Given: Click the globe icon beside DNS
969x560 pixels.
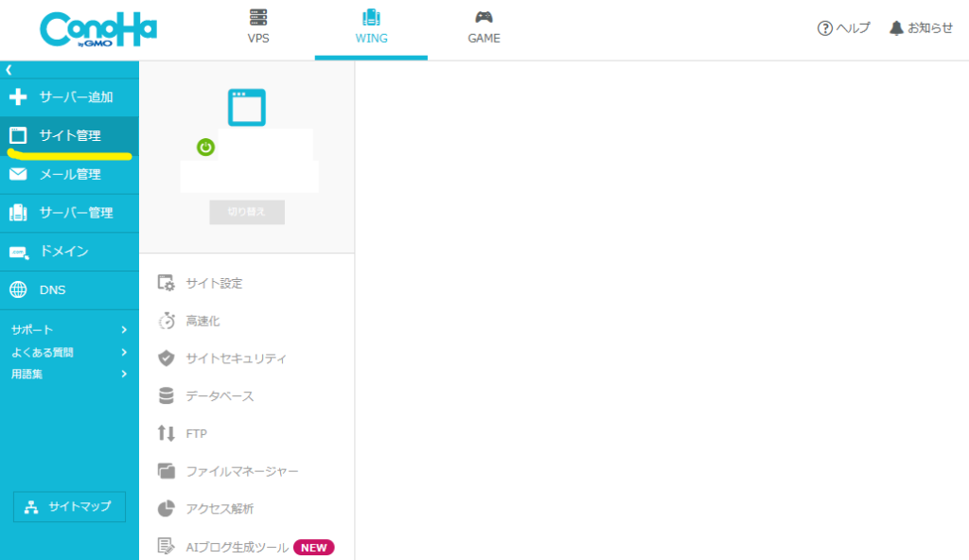Looking at the screenshot, I should (x=18, y=289).
